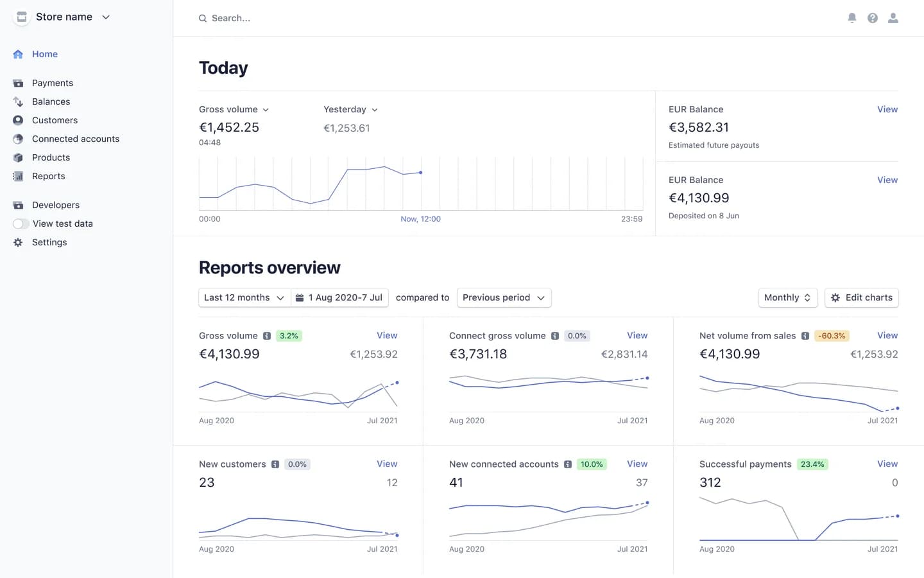Image resolution: width=924 pixels, height=578 pixels.
Task: Click info icon beside New connected accounts
Action: click(x=568, y=464)
